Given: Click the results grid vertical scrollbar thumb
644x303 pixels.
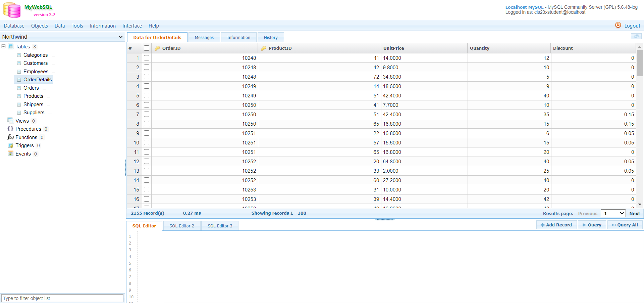Looking at the screenshot, I should pyautogui.click(x=640, y=63).
